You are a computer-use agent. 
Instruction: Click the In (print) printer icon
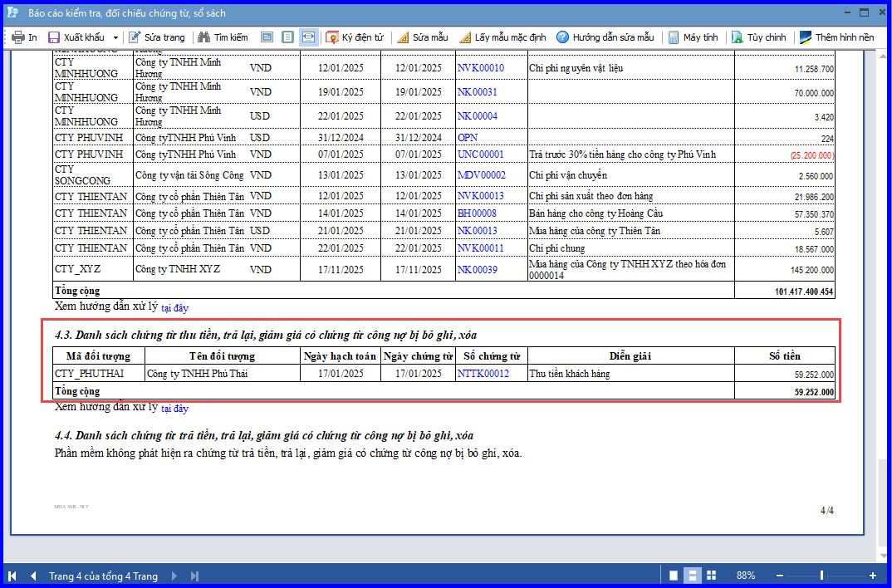[18, 37]
